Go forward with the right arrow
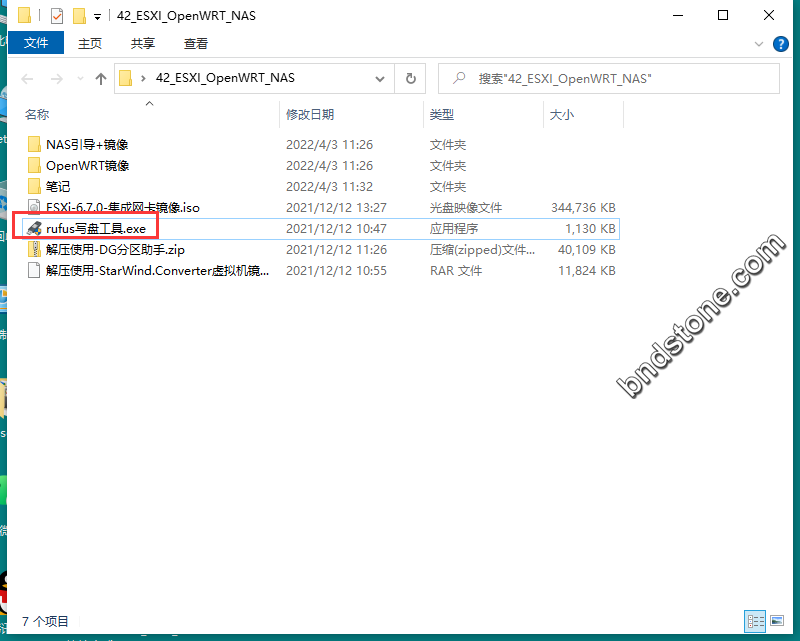800x641 pixels. coord(57,79)
